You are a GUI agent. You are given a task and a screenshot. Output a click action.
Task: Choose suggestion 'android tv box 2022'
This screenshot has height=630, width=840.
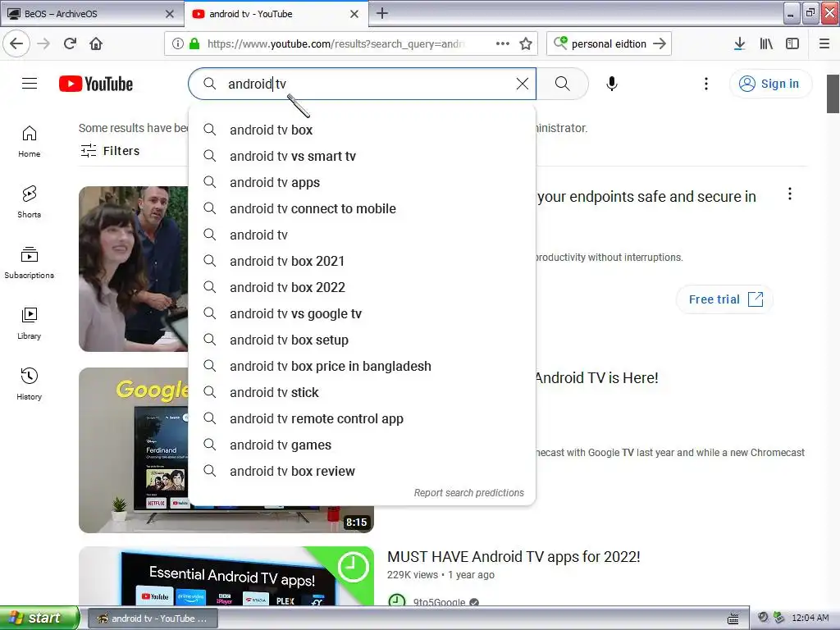point(362,287)
